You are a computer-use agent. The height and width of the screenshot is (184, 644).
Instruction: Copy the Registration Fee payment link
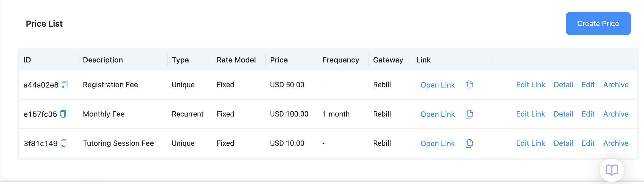pos(469,85)
